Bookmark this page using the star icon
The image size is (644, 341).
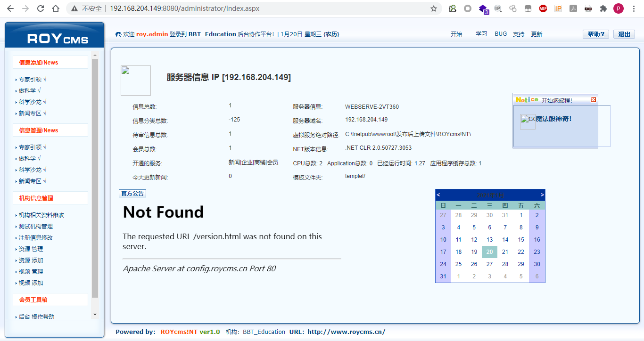coord(433,8)
